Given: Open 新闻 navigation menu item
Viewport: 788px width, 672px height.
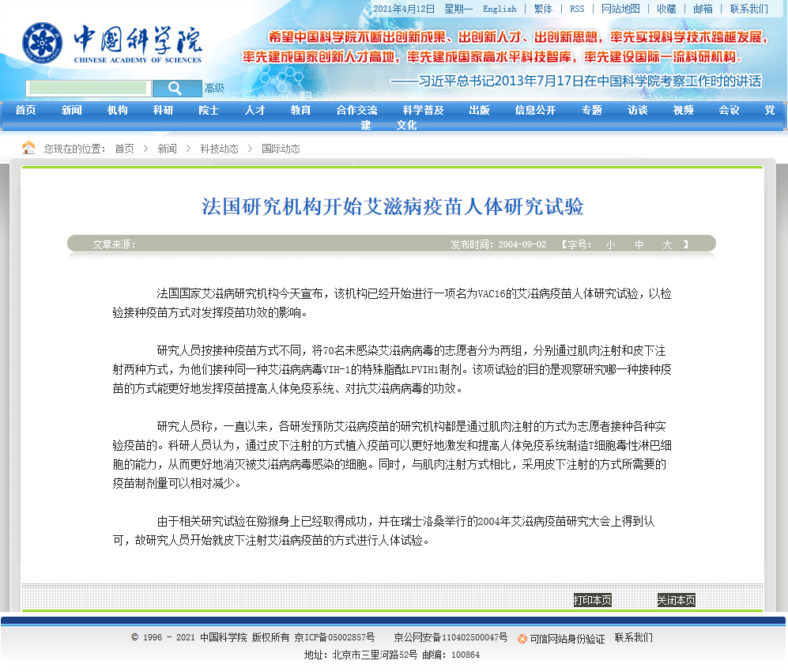Looking at the screenshot, I should [71, 110].
